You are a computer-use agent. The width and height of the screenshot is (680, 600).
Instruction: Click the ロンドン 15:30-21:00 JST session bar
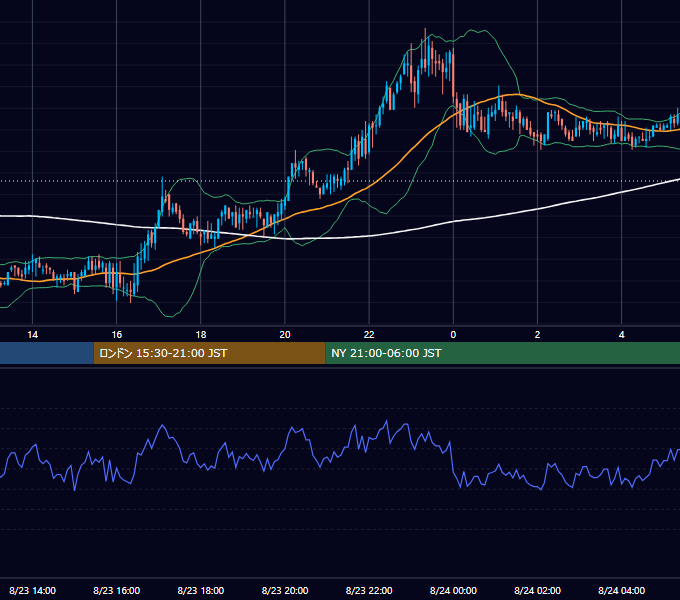click(x=209, y=353)
